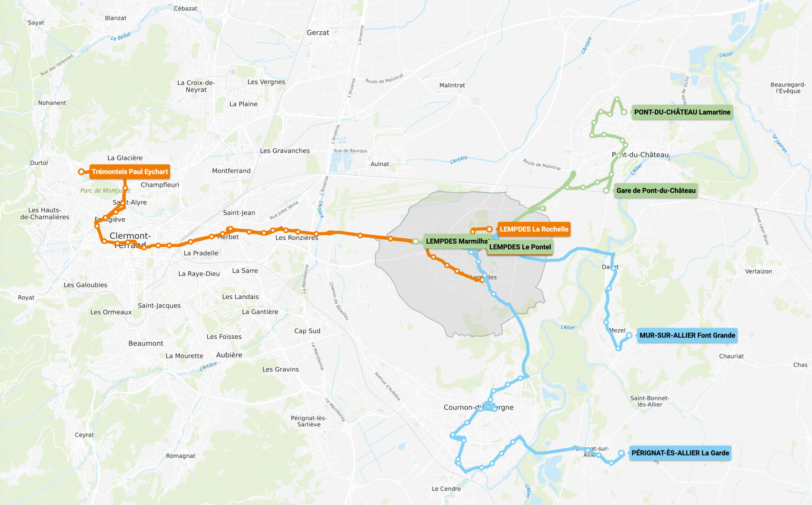Click the Cournon-d'Auvergne town label
Image resolution: width=812 pixels, height=505 pixels.
coord(479,407)
